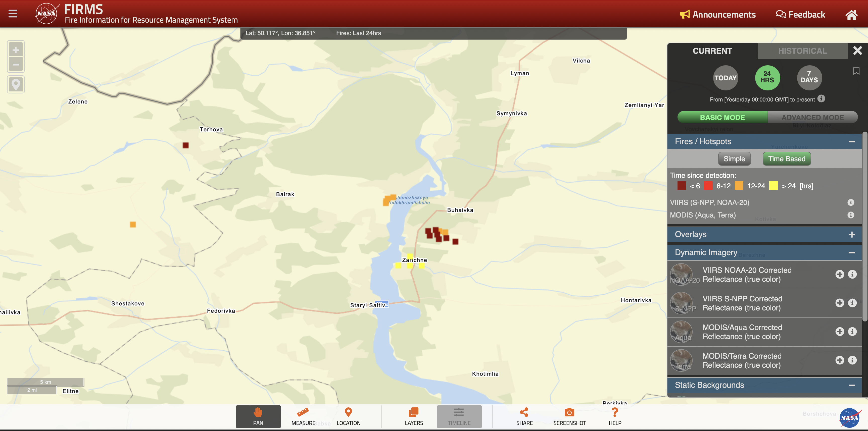
Task: Click the bookmark icon in panel
Action: (x=856, y=71)
